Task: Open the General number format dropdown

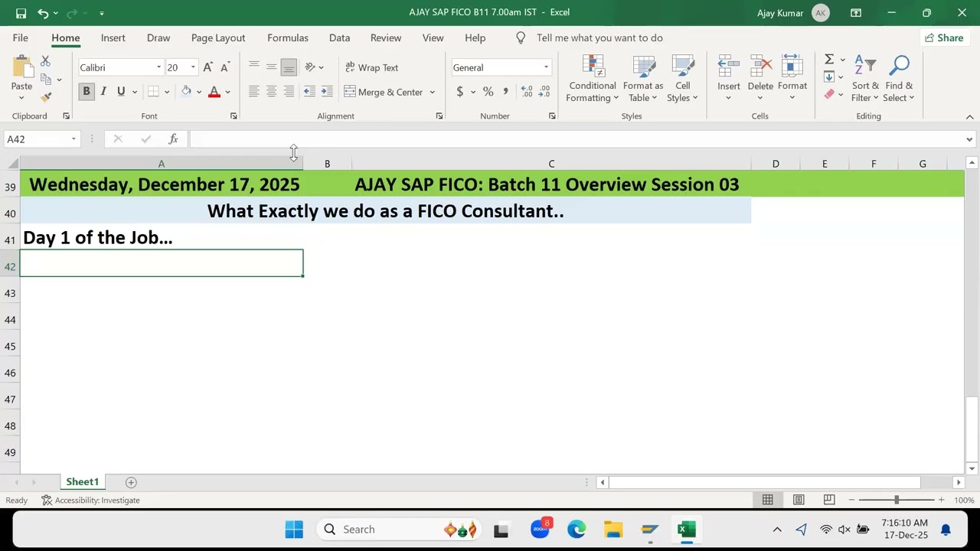Action: (x=546, y=67)
